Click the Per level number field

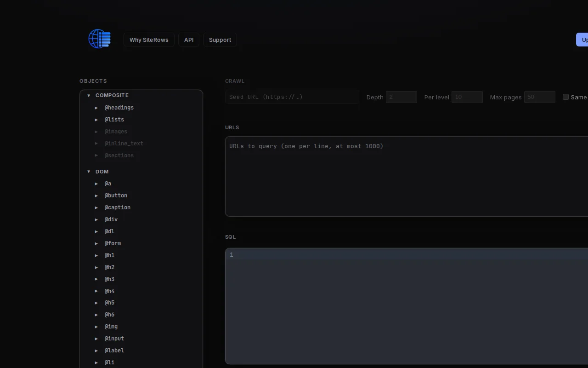coord(467,97)
